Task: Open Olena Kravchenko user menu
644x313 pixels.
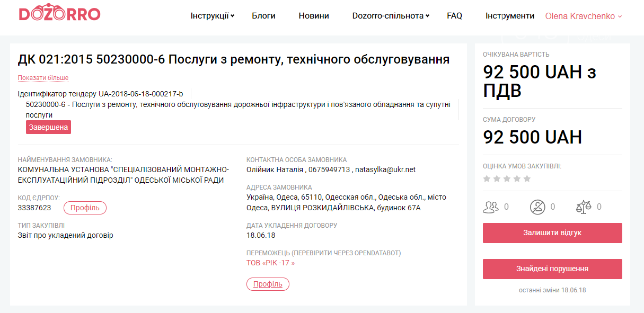Action: point(584,16)
